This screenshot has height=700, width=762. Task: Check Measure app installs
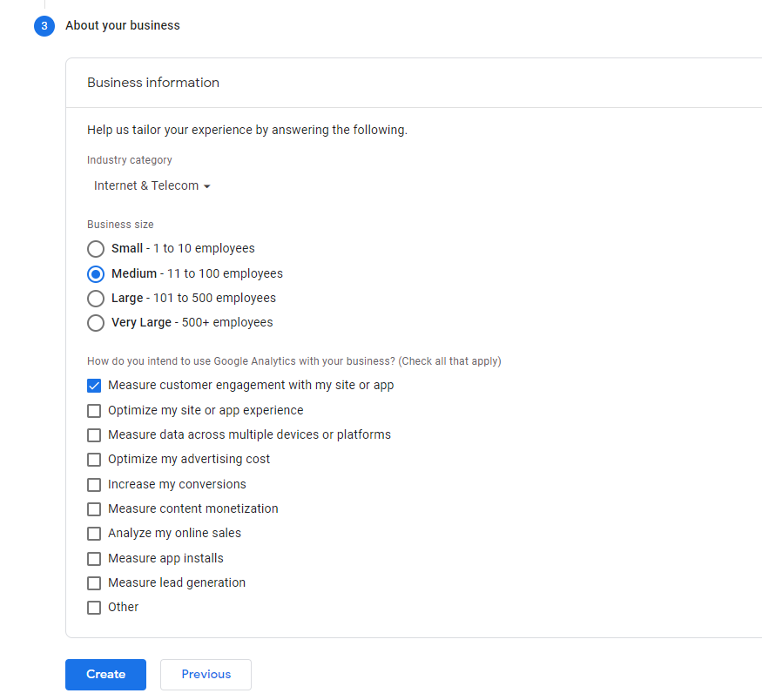coord(94,559)
